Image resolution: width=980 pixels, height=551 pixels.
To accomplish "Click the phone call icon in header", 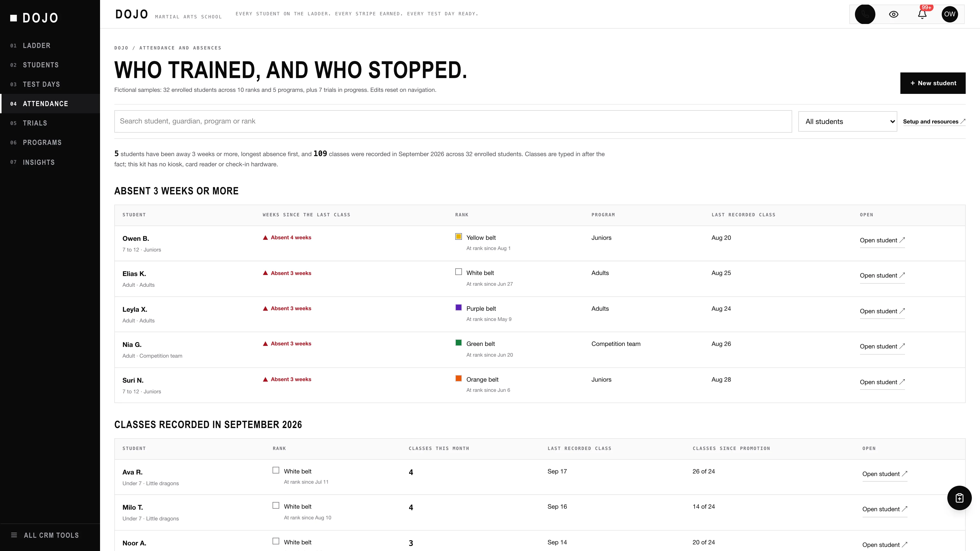I will pos(865,14).
